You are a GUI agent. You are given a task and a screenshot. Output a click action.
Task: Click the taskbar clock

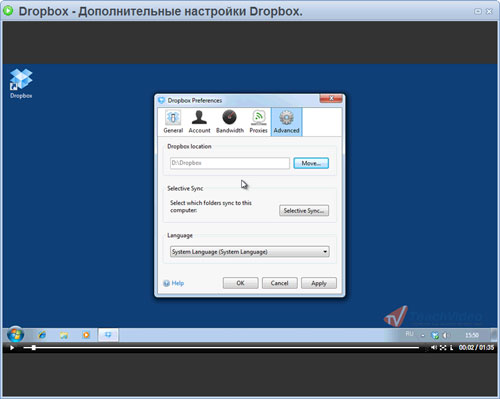click(472, 335)
